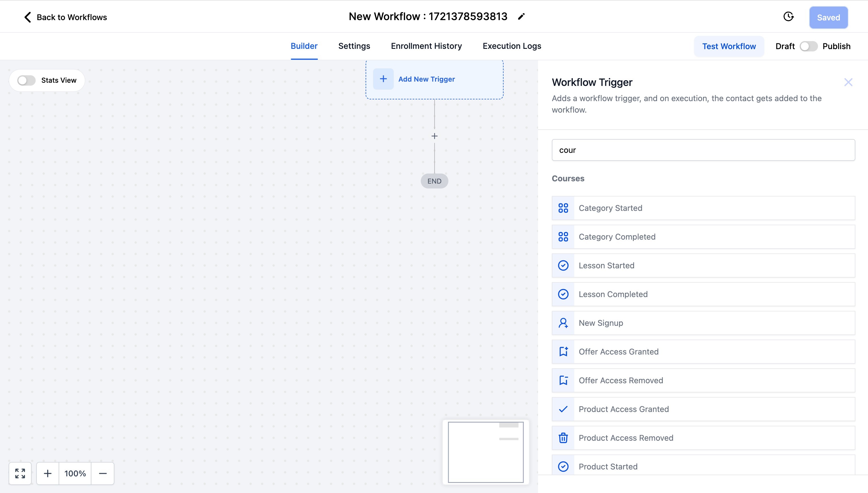Zoom out with the minus icon
The height and width of the screenshot is (493, 868).
tap(103, 473)
